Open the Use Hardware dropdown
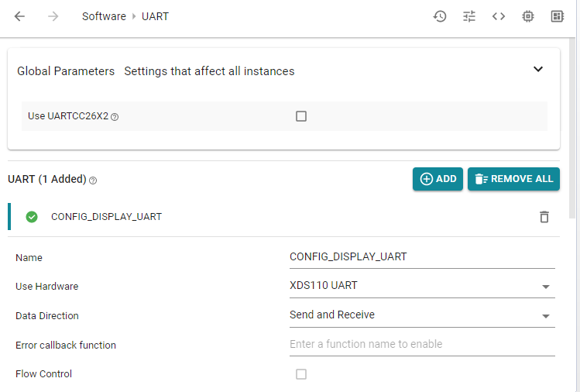 tap(422, 286)
